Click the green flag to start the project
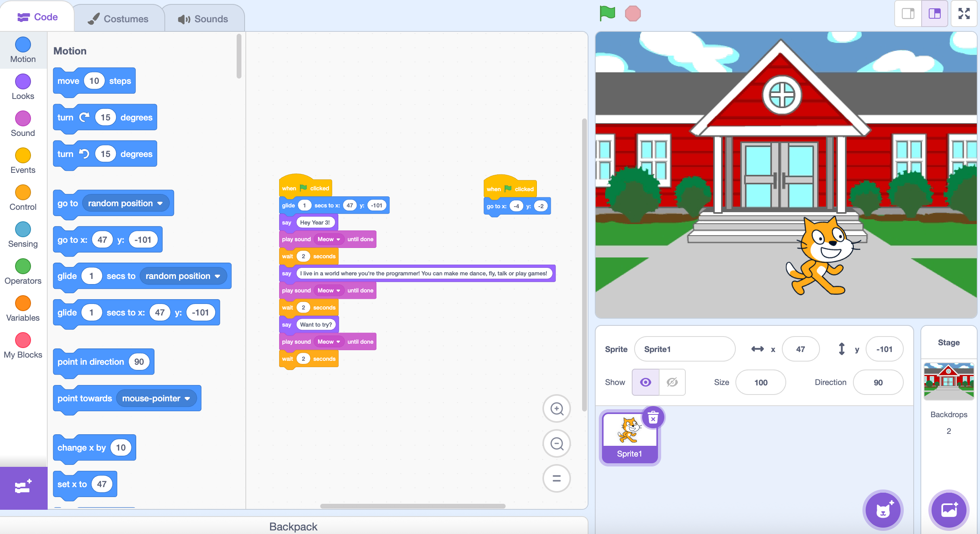Viewport: 980px width, 534px height. 607,14
